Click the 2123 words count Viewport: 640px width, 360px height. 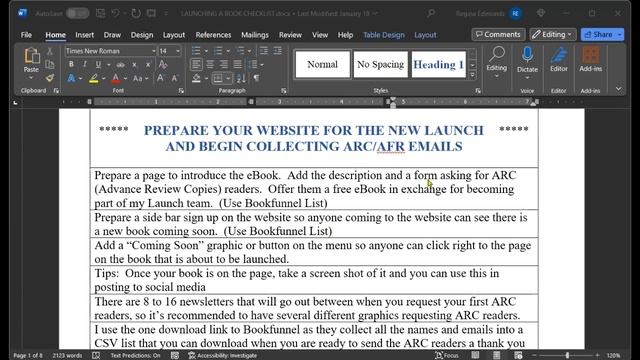(67, 356)
